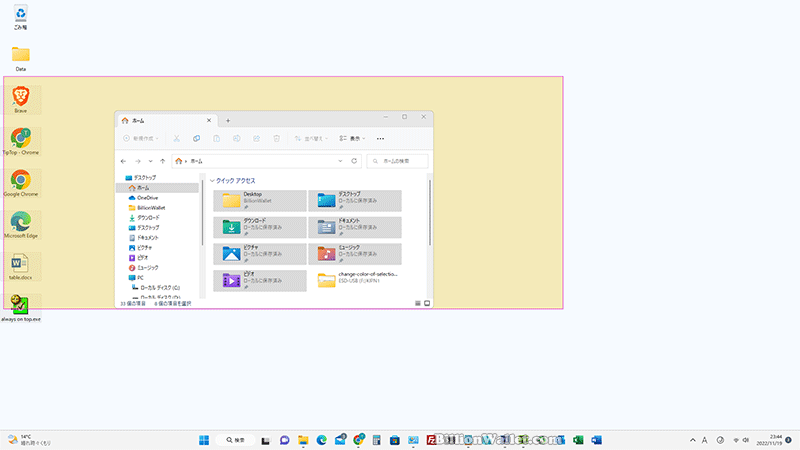The width and height of the screenshot is (800, 450).
Task: Open the Windows Start button in taskbar
Action: point(204,440)
